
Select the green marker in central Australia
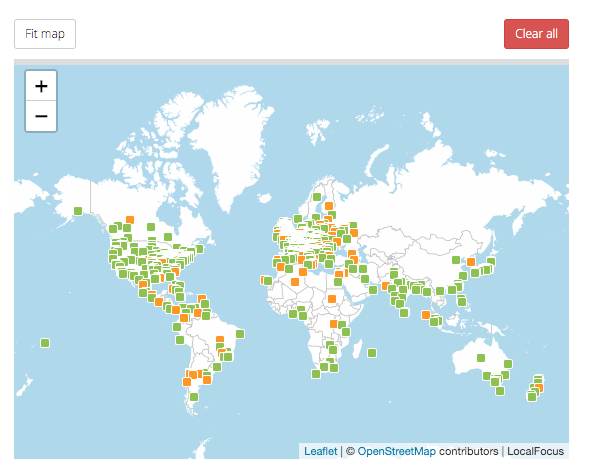tap(481, 358)
